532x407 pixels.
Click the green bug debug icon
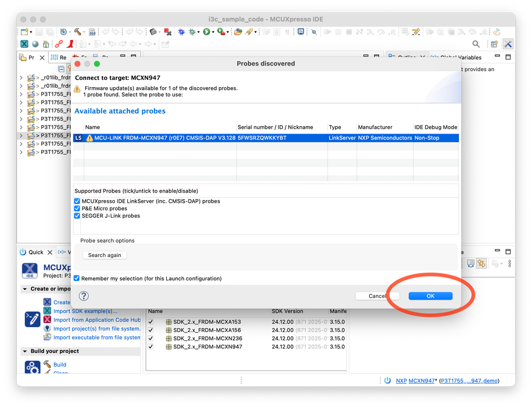point(192,32)
